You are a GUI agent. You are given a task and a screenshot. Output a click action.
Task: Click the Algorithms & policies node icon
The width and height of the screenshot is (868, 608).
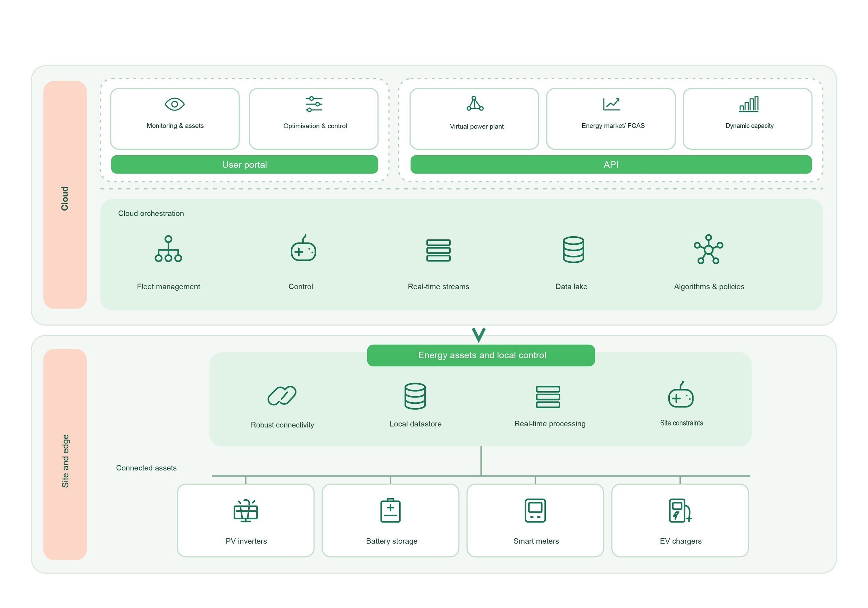[x=709, y=249]
